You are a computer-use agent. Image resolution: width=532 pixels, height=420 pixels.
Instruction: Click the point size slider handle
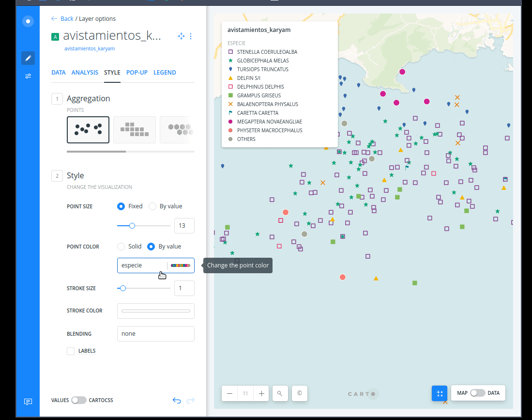click(132, 226)
